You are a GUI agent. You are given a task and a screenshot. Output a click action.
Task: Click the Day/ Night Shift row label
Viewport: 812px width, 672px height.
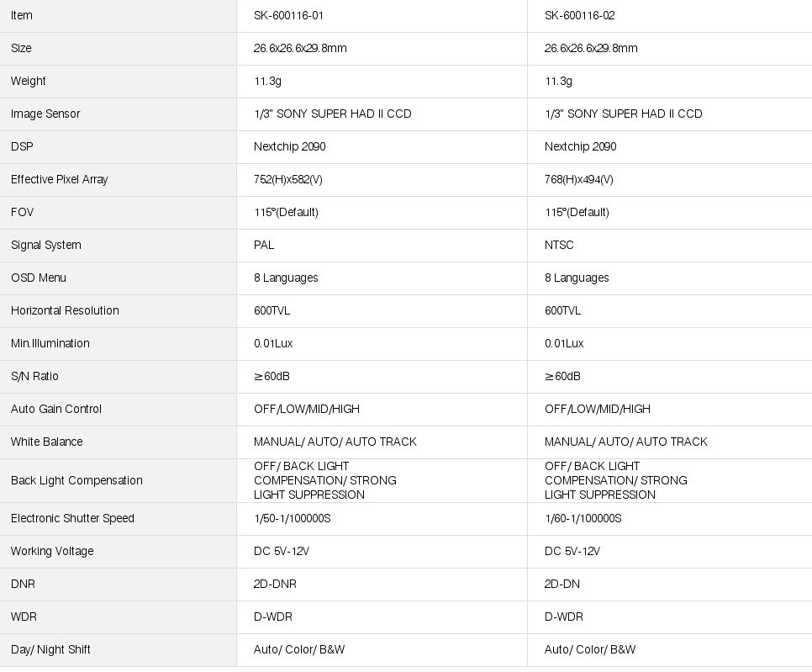tap(50, 649)
